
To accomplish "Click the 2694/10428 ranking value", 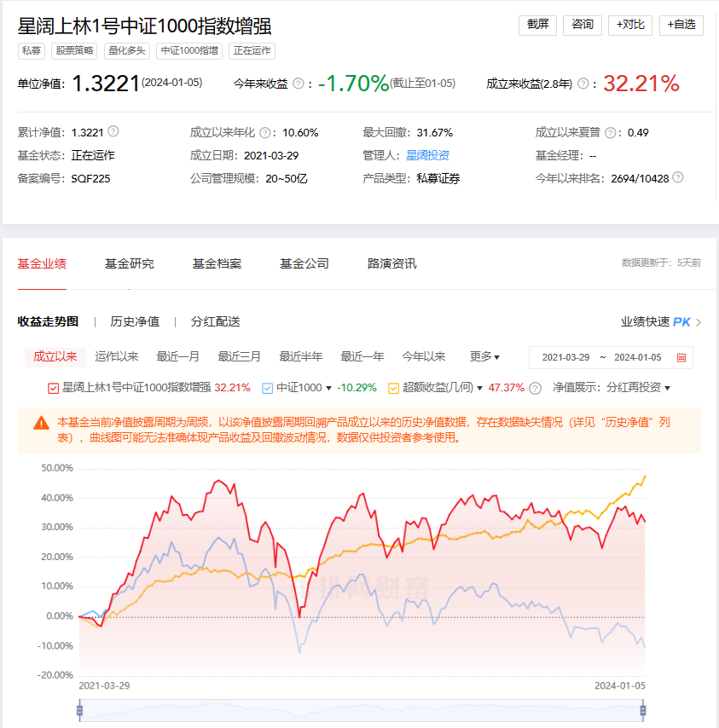I will tap(640, 179).
